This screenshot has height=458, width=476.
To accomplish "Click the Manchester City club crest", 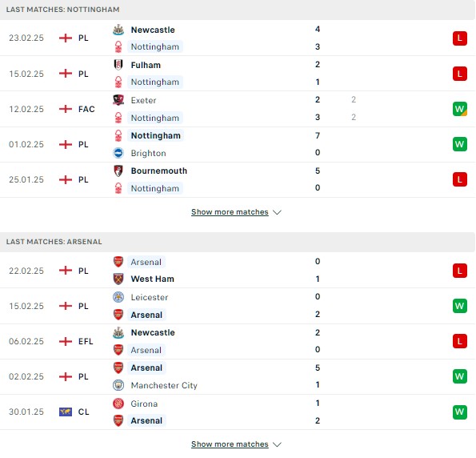I will [118, 385].
